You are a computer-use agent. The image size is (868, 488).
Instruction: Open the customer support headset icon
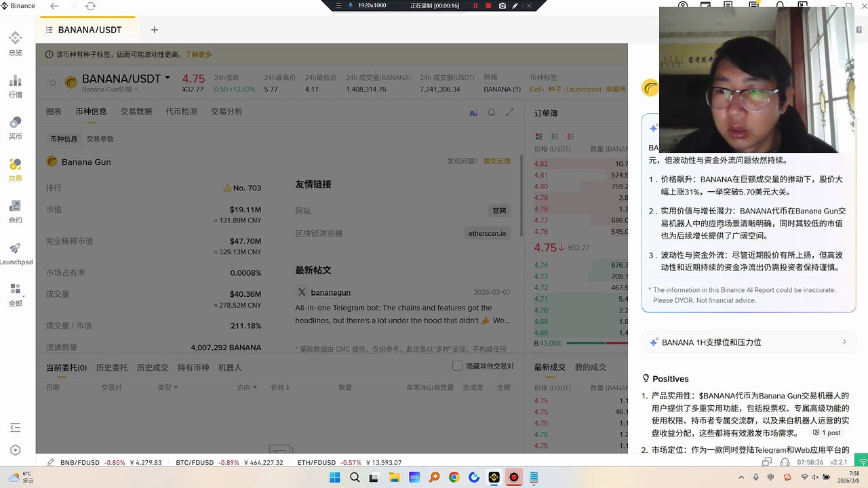point(785,462)
